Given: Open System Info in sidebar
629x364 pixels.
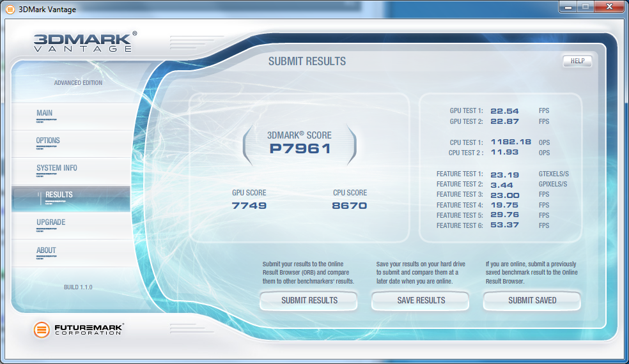Looking at the screenshot, I should pos(70,171).
